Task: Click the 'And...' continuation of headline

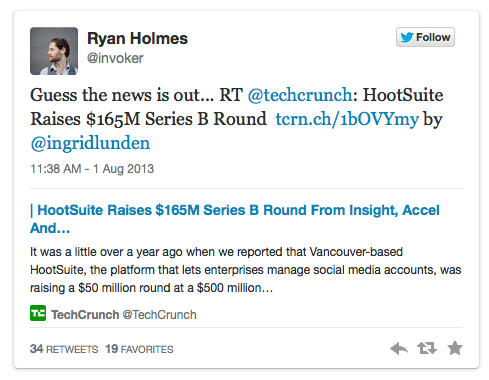Action: [x=50, y=228]
